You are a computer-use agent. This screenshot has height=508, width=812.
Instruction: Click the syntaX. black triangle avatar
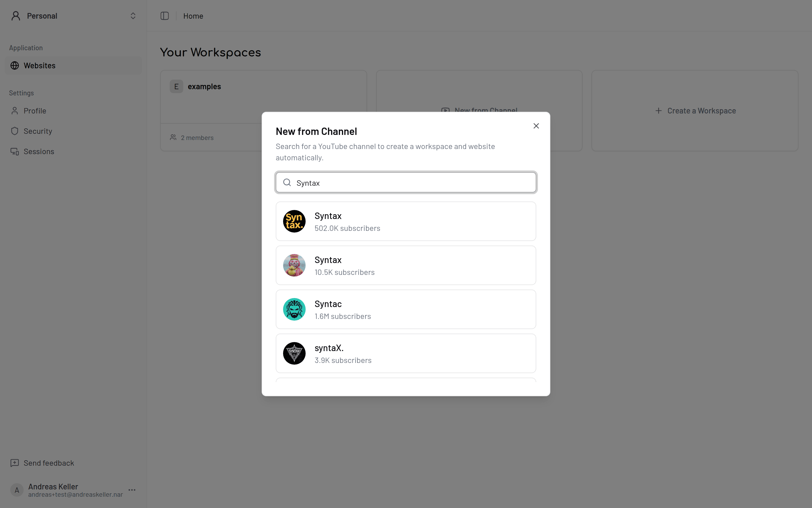[294, 353]
